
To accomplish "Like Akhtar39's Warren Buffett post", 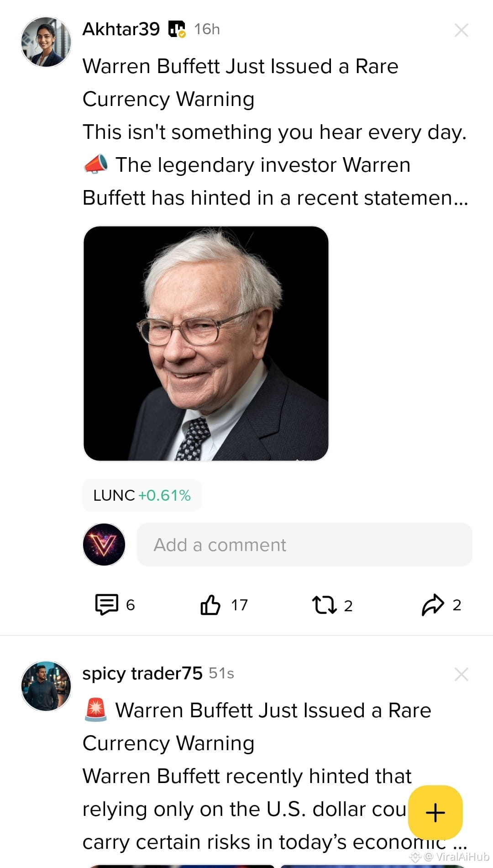I will (224, 605).
